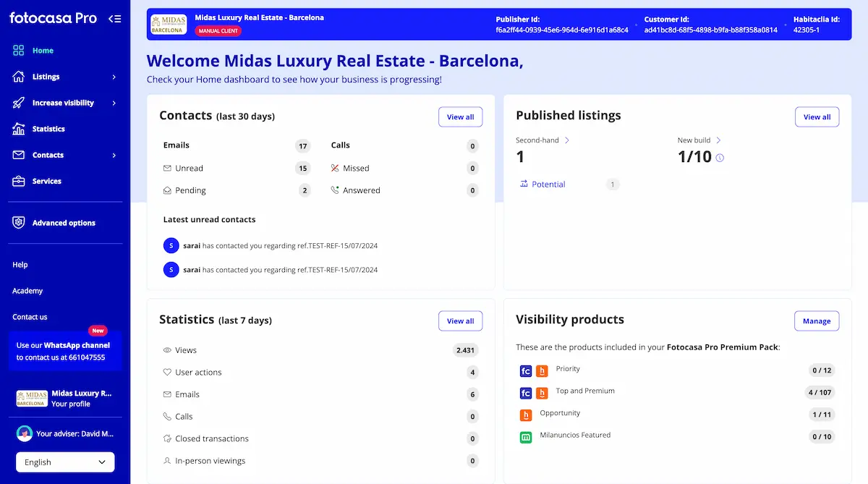Viewport: 868px width, 484px height.
Task: Click the Advanced options shield icon
Action: [19, 223]
